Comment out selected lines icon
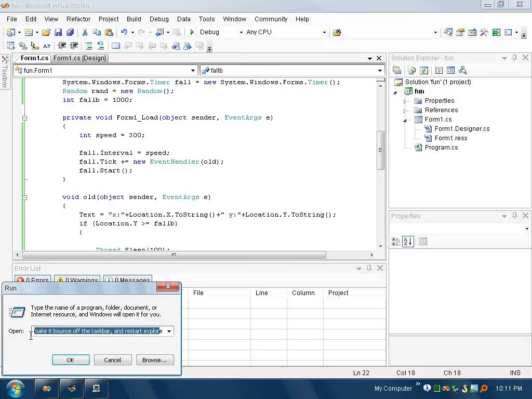 [88, 46]
